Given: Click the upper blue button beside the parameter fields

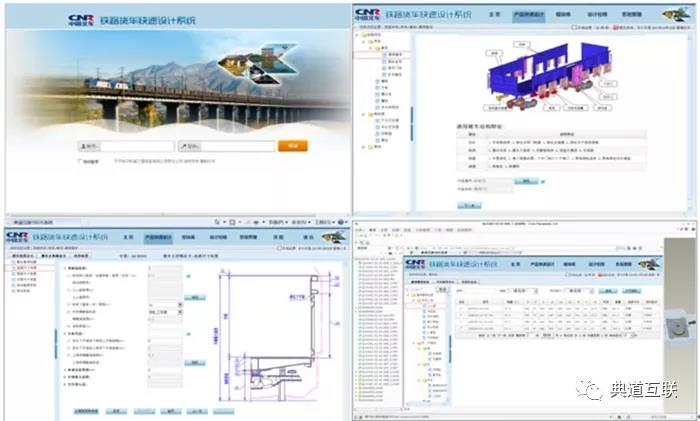Looking at the screenshot, I should (195, 297).
